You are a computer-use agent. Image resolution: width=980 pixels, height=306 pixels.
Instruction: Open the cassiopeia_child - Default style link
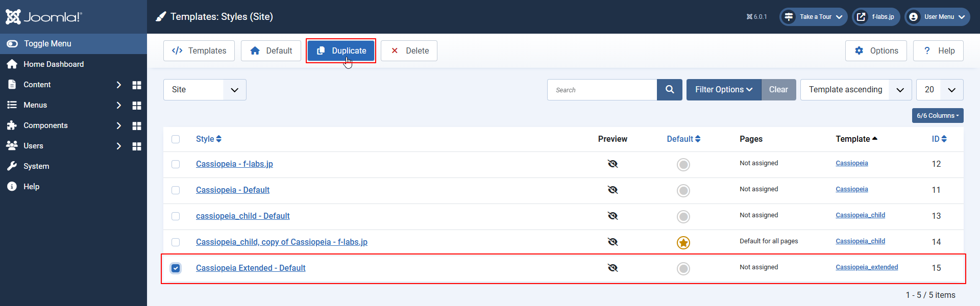[x=242, y=216]
